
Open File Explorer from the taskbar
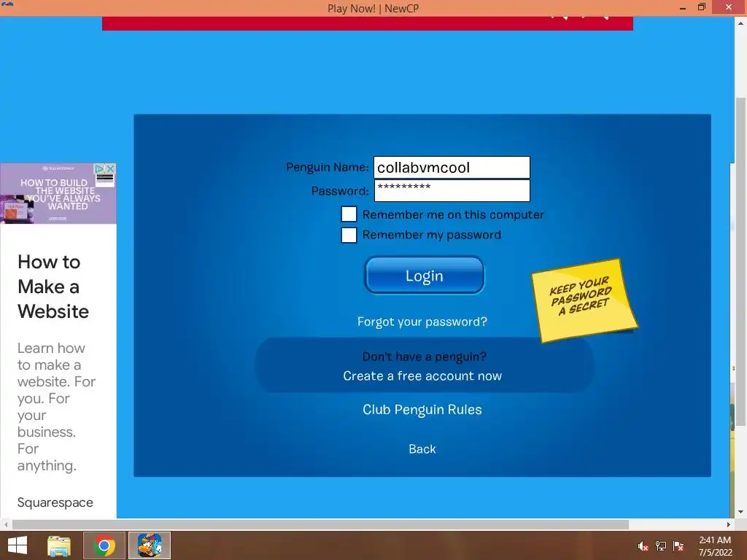coord(59,545)
